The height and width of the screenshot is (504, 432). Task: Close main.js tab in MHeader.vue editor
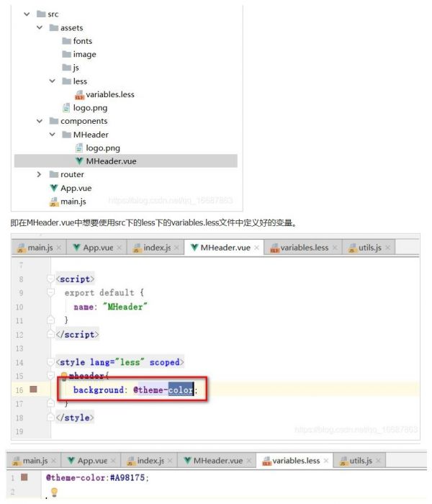point(59,248)
